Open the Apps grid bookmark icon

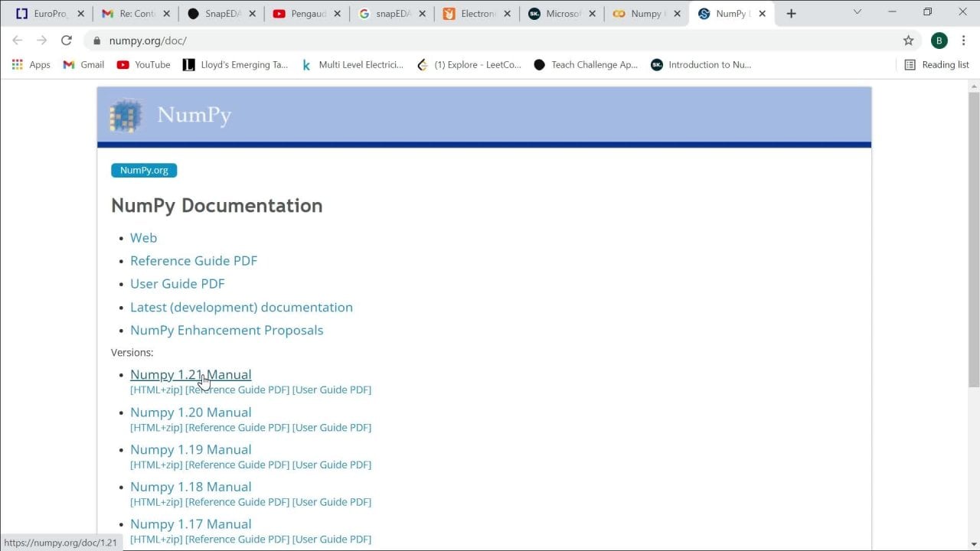[x=18, y=65]
